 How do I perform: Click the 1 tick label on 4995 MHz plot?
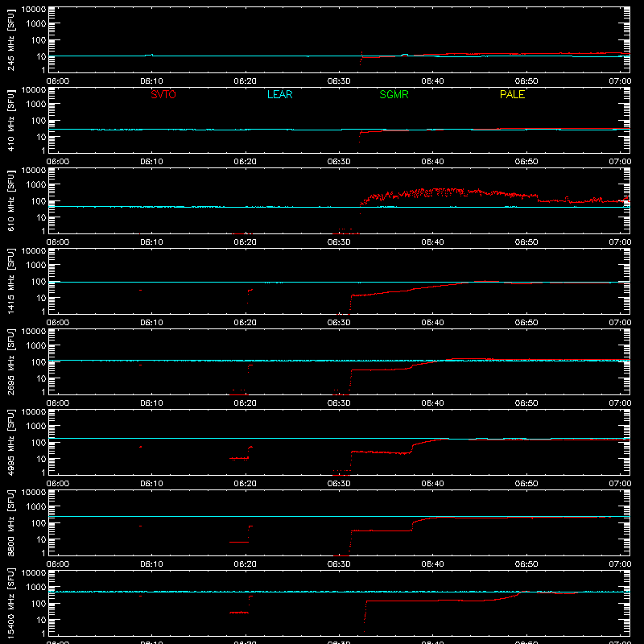(x=43, y=473)
